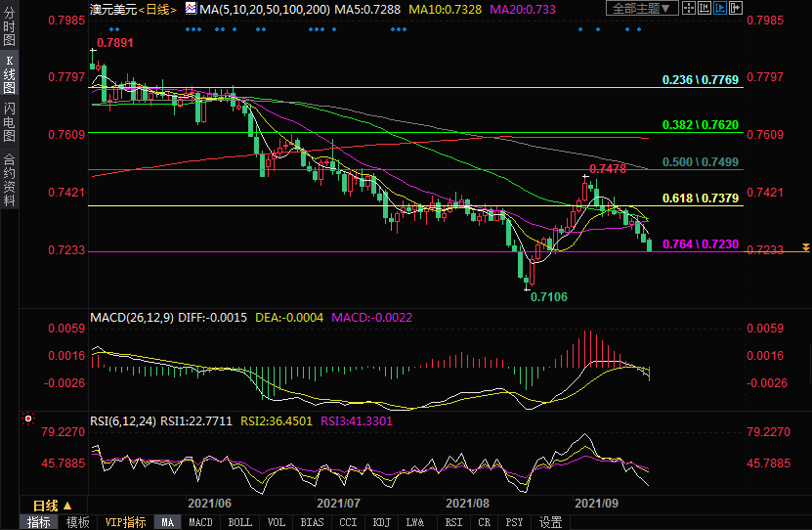Expand the 日线 period selector at bottom left
Viewport: 812px width, 530px height.
(x=51, y=506)
